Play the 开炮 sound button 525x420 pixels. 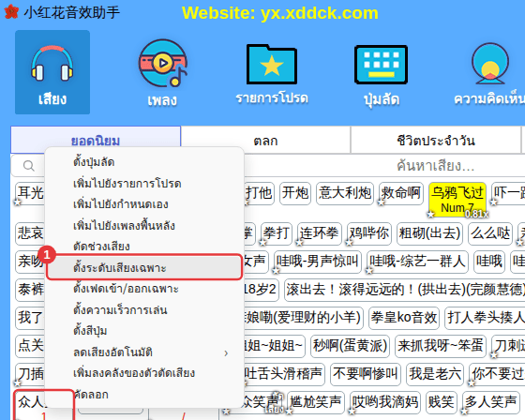(295, 193)
